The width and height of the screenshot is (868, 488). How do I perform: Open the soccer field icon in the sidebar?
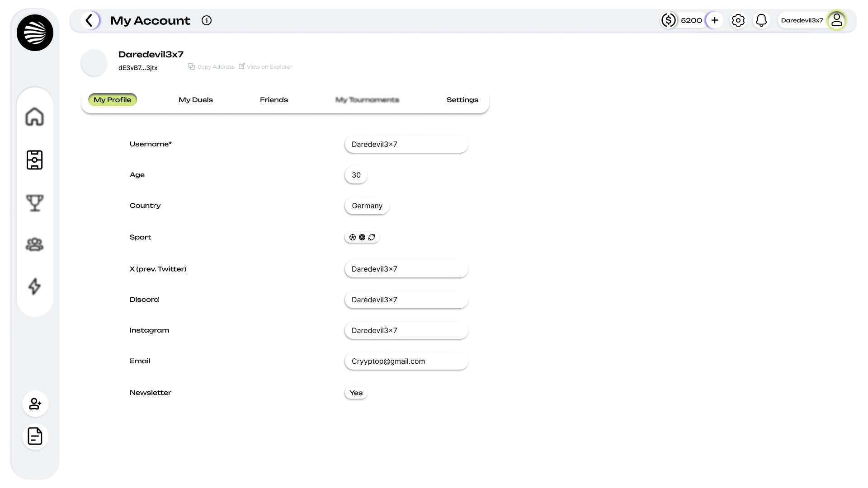[x=35, y=160]
